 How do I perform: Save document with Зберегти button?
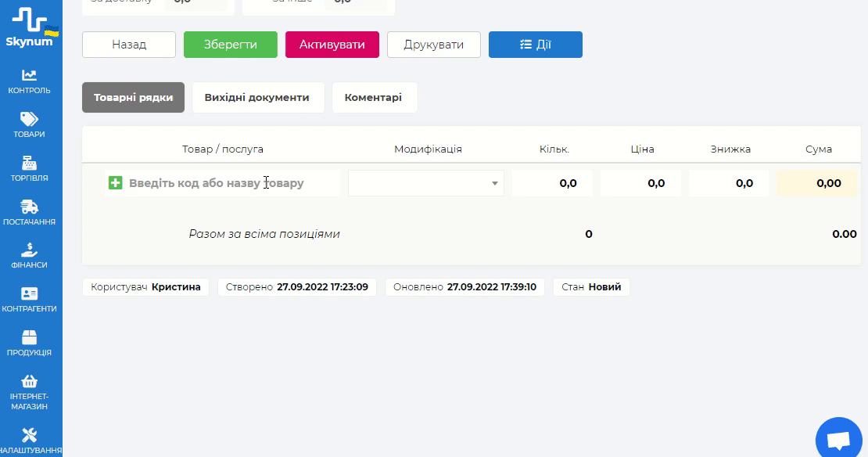pyautogui.click(x=230, y=45)
